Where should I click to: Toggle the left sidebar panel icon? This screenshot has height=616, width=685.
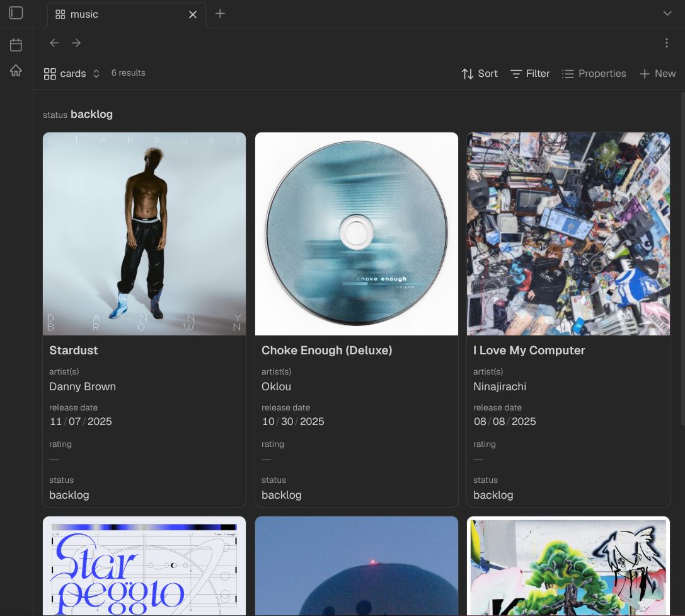click(x=16, y=13)
